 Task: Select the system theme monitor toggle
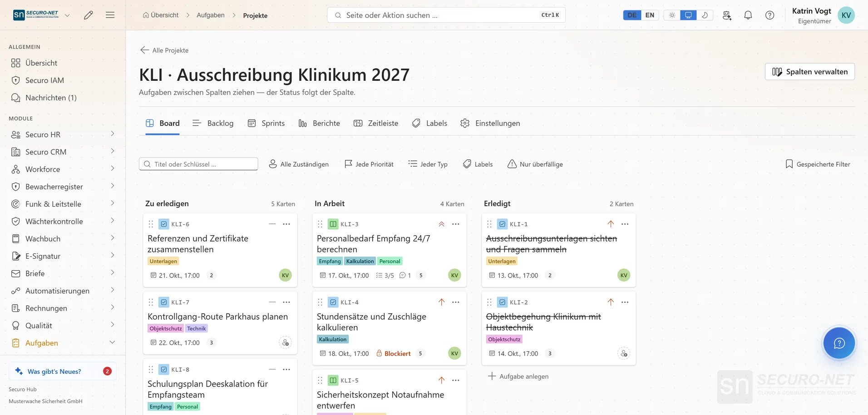[x=688, y=15]
